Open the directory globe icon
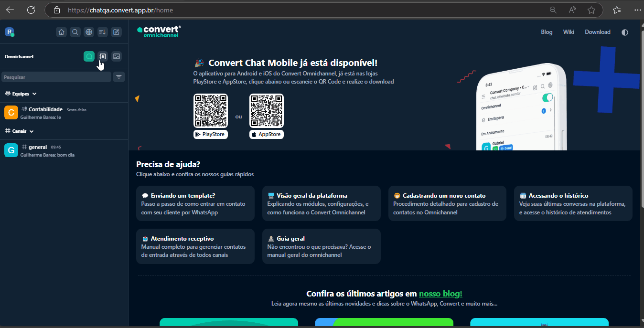The height and width of the screenshot is (328, 644). [89, 32]
